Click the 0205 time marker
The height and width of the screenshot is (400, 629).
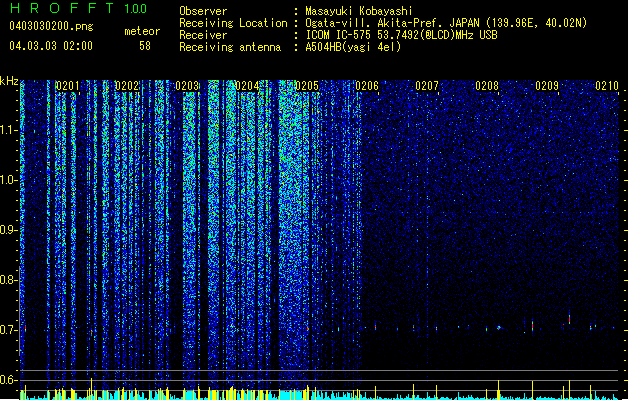point(307,86)
